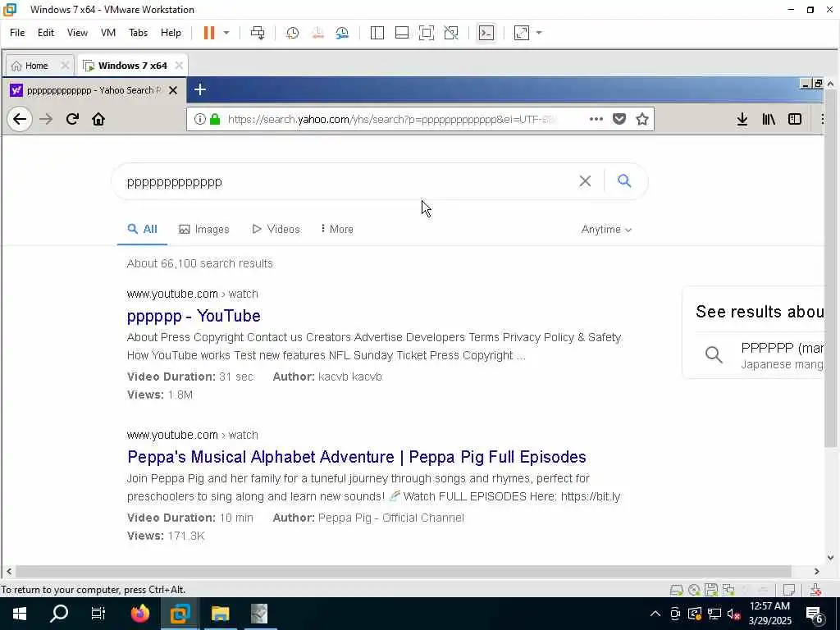Open the Windows notification center
Image resolution: width=840 pixels, height=630 pixels.
[815, 614]
